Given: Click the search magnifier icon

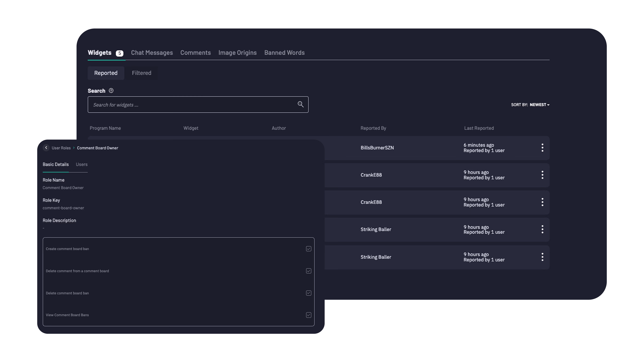Looking at the screenshot, I should pos(300,104).
